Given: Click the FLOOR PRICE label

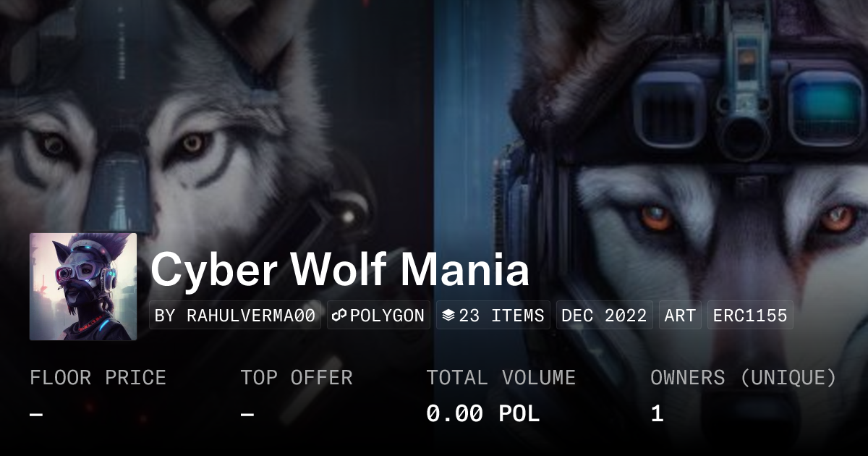Looking at the screenshot, I should tap(98, 378).
